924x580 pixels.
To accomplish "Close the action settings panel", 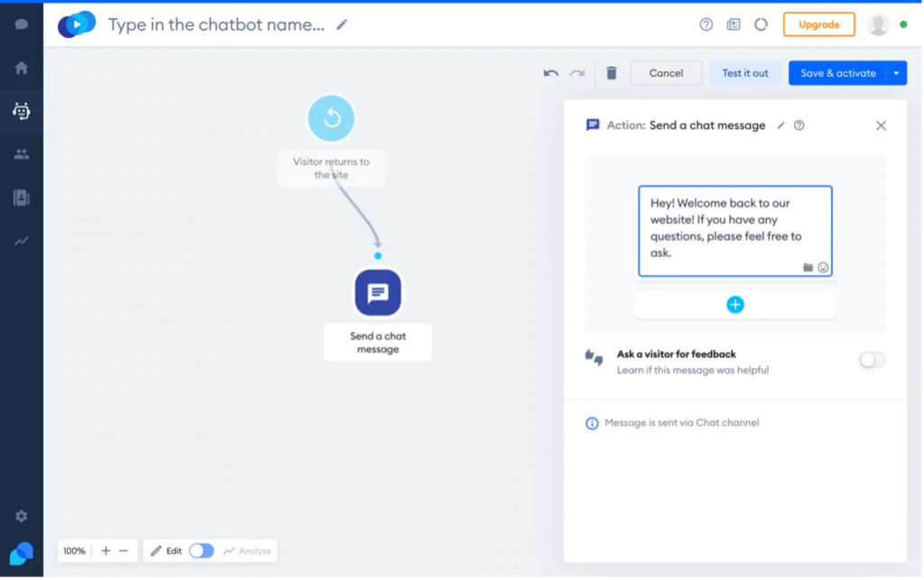I will pyautogui.click(x=881, y=125).
